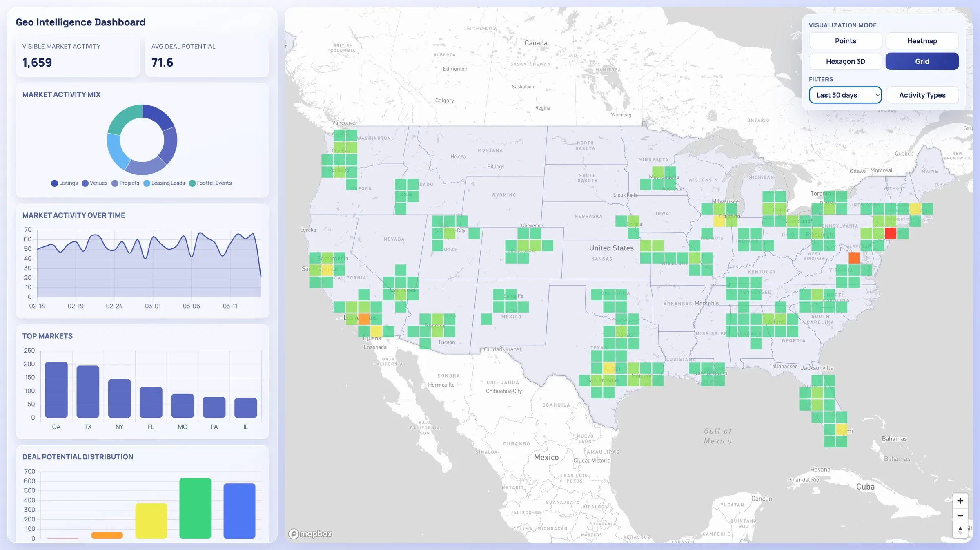Click the yellow grid cell near Miami
Viewport: 980px width, 550px height.
(842, 429)
